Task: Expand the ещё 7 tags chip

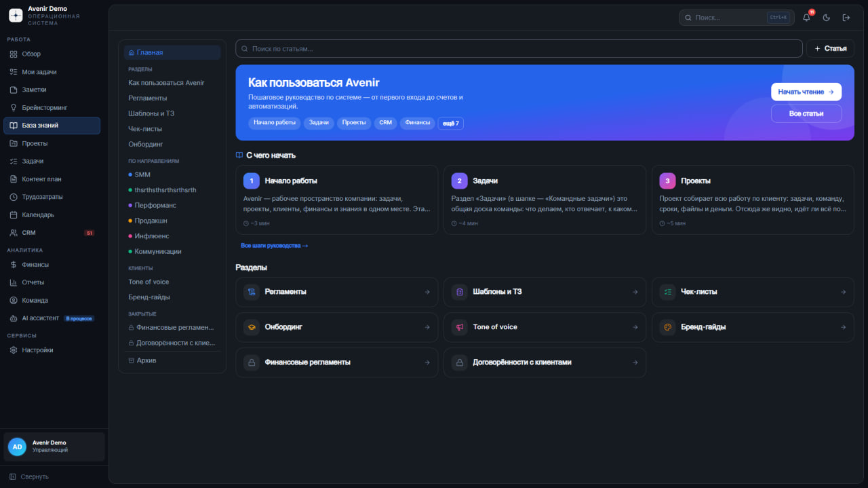Action: [451, 124]
